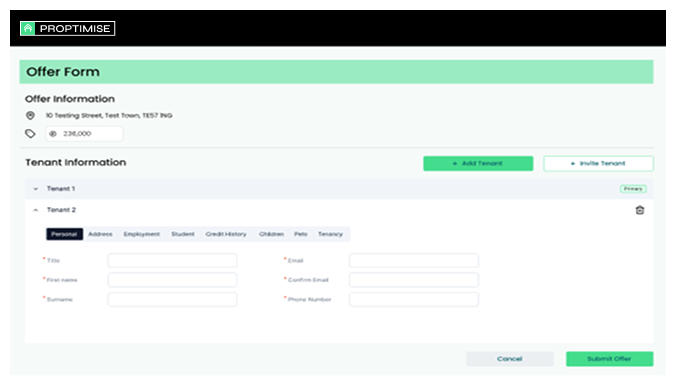Click the Add Tenant button
The height and width of the screenshot is (378, 676).
[478, 163]
